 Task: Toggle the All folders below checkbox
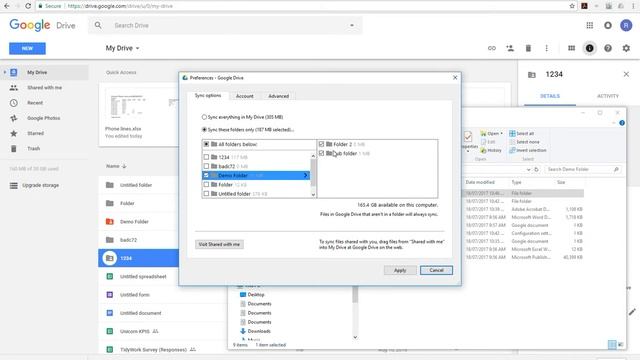[206, 144]
